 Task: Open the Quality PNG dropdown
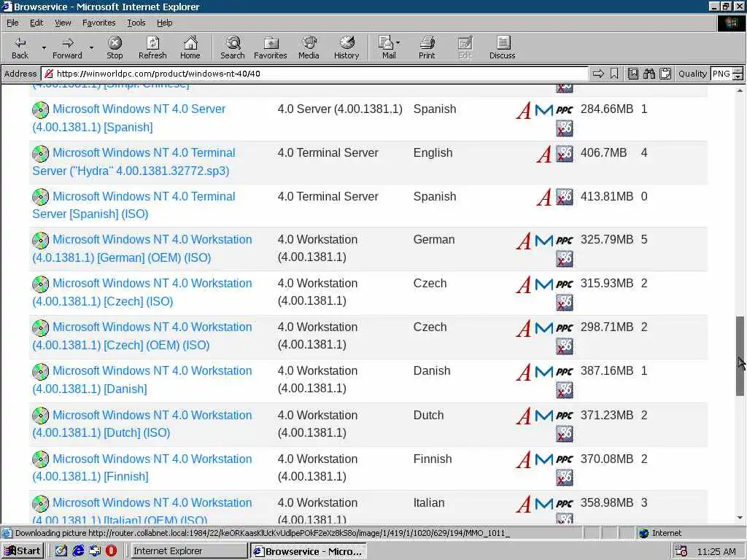(x=738, y=74)
